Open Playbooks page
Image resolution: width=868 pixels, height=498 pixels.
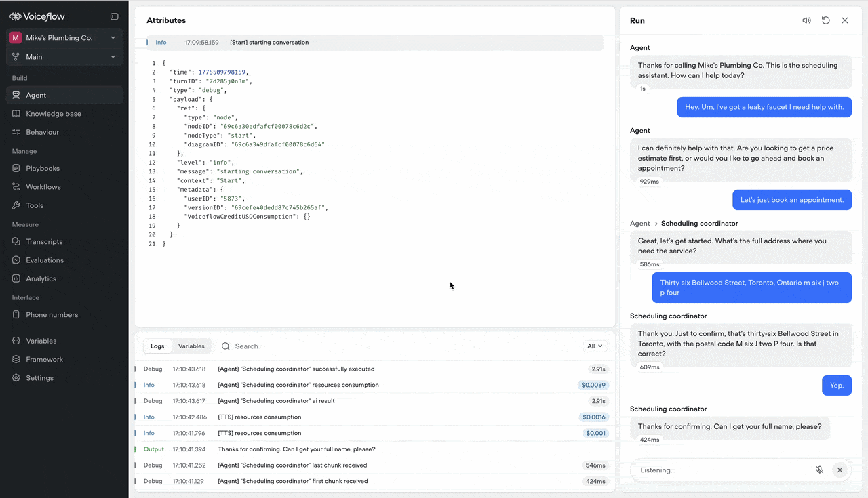pos(64,168)
